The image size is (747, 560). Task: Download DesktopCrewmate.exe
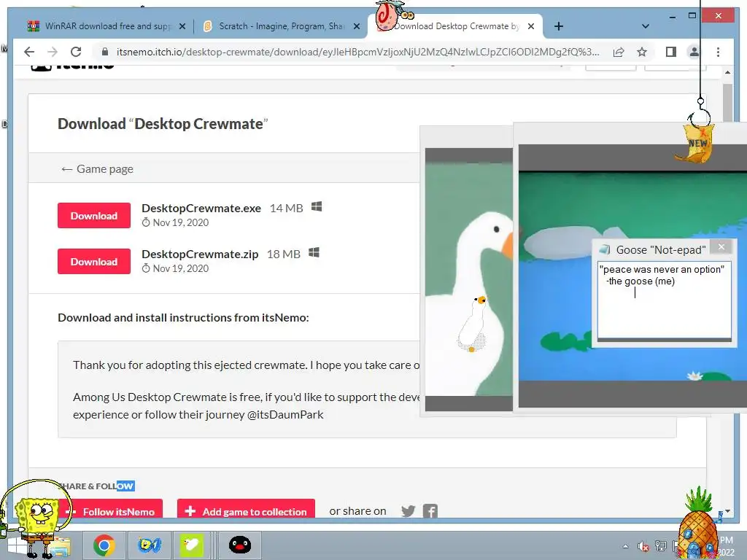[94, 216]
